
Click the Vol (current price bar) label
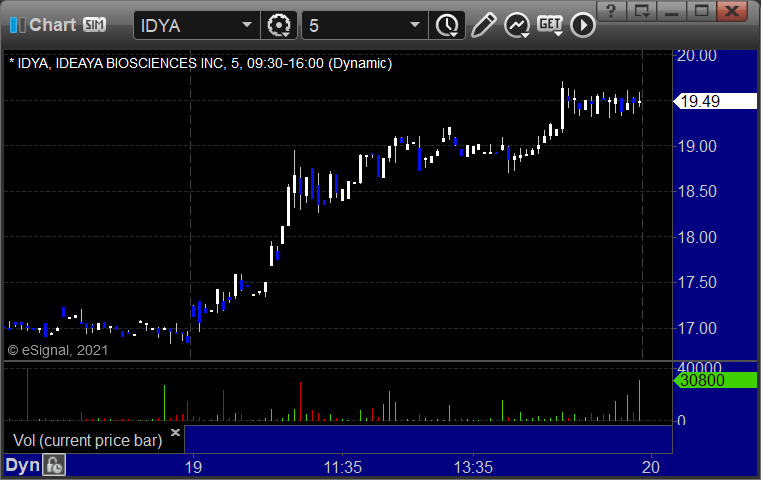click(87, 440)
